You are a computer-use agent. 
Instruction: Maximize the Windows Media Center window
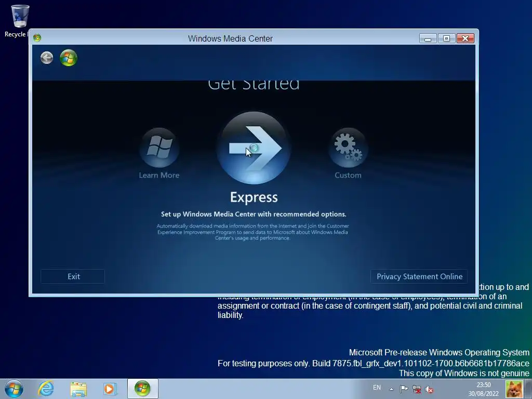click(x=446, y=38)
